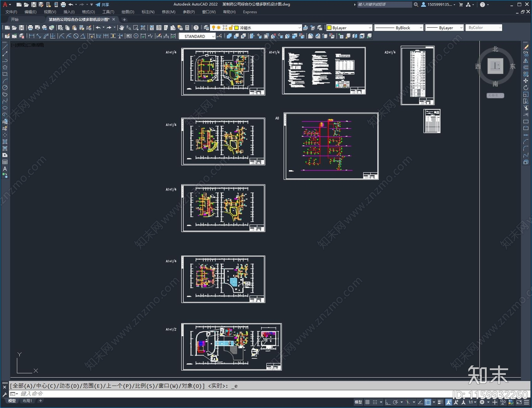Open the 格式(O) menu

pyautogui.click(x=88, y=12)
